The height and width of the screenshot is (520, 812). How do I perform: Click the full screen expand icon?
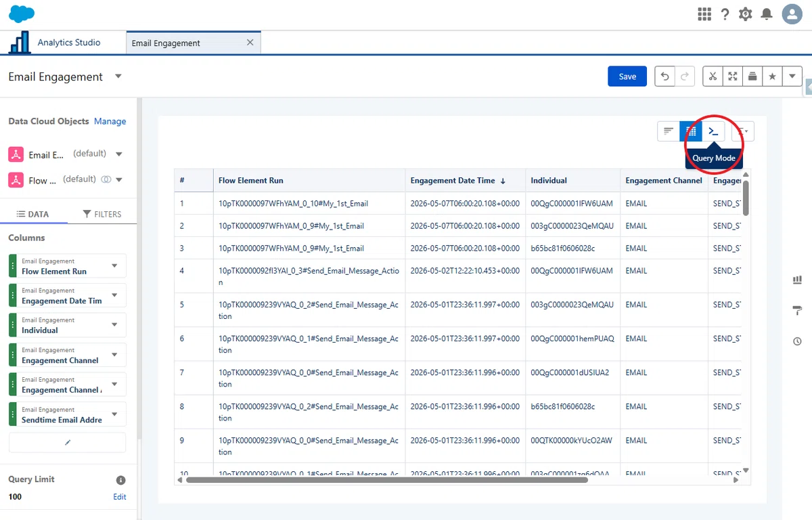click(732, 77)
